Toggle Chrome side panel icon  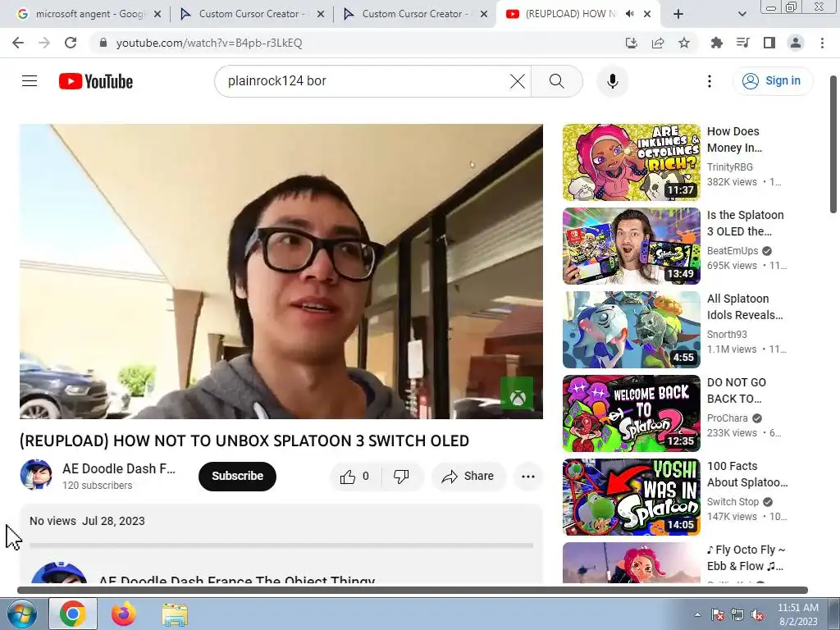(x=769, y=43)
